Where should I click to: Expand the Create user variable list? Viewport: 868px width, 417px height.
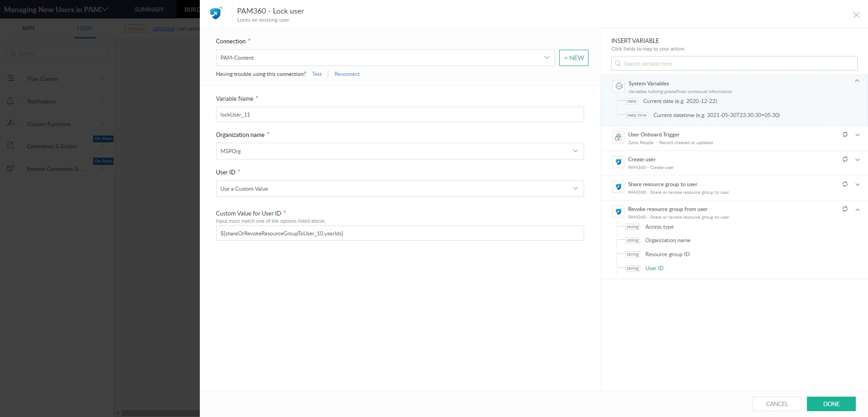tap(857, 159)
